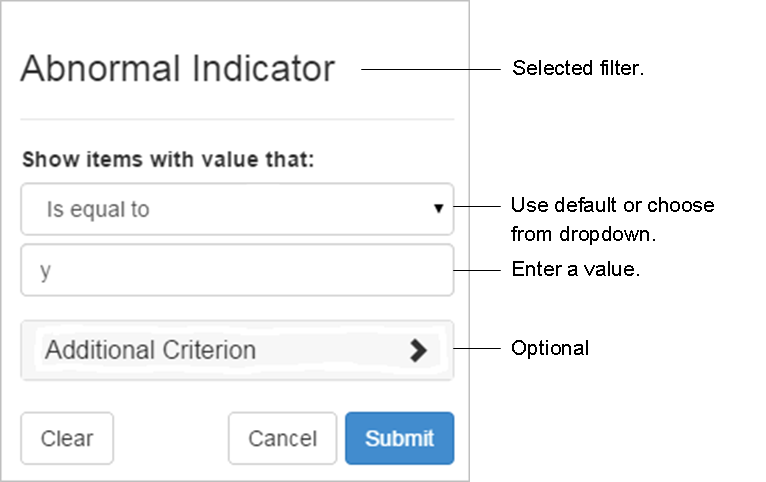
Task: Click the "Selected filter." annotation text
Action: click(578, 69)
